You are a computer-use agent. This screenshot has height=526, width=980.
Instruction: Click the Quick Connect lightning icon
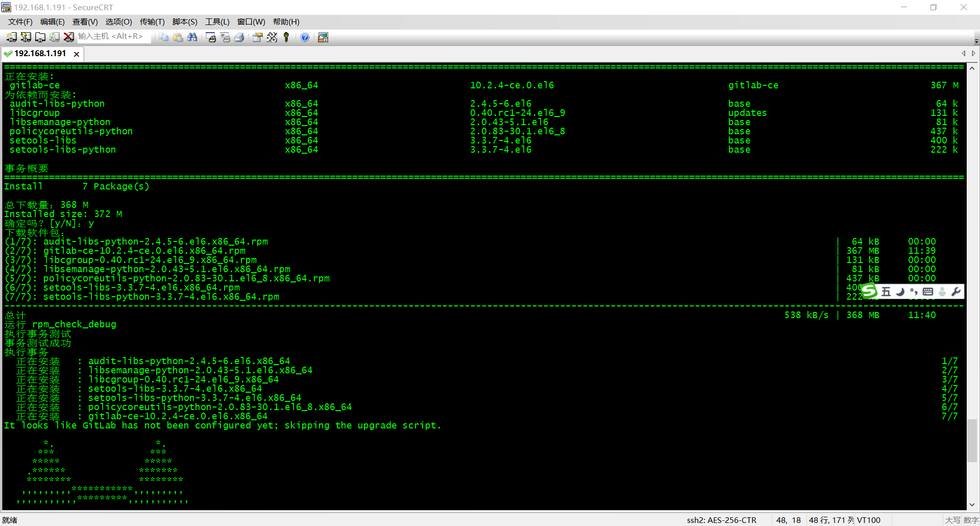click(26, 37)
